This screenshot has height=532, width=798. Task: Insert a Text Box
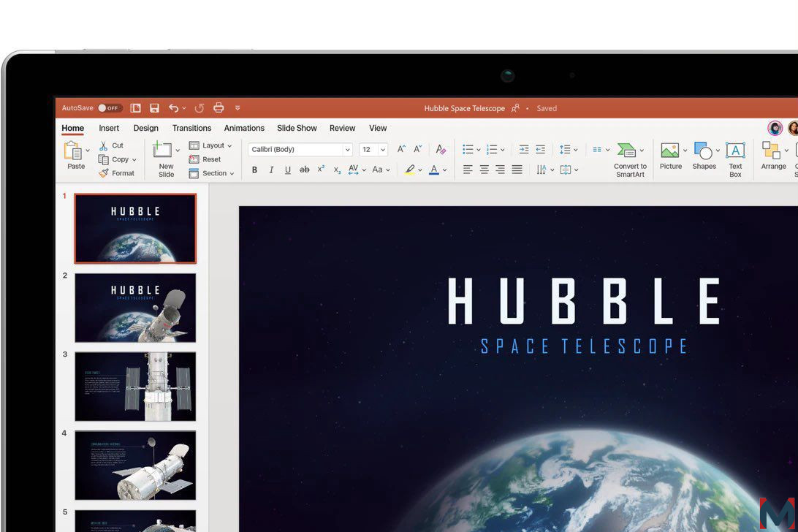pos(735,160)
